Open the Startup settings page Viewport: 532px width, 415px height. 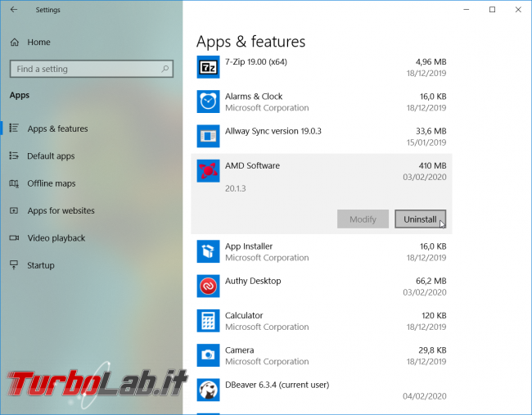coord(41,265)
